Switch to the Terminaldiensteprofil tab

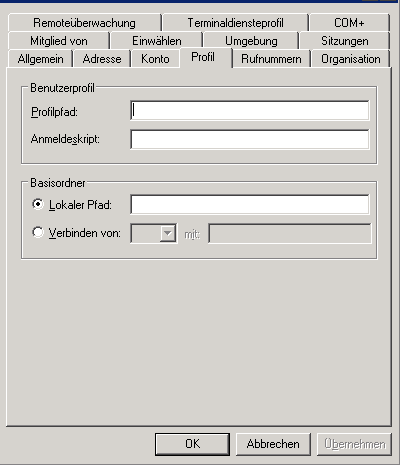tap(235, 23)
